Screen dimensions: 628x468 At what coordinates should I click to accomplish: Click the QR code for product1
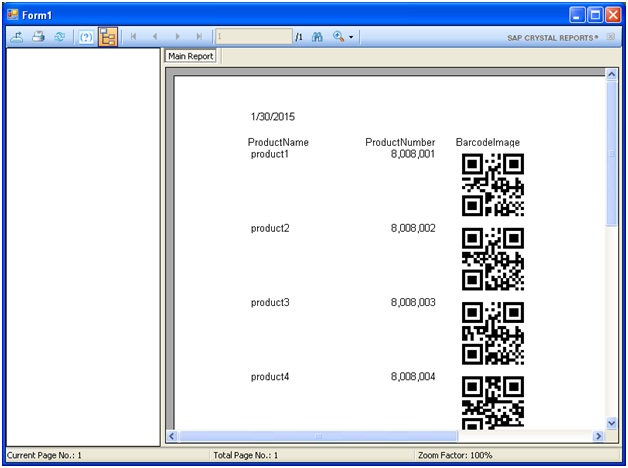tap(493, 185)
